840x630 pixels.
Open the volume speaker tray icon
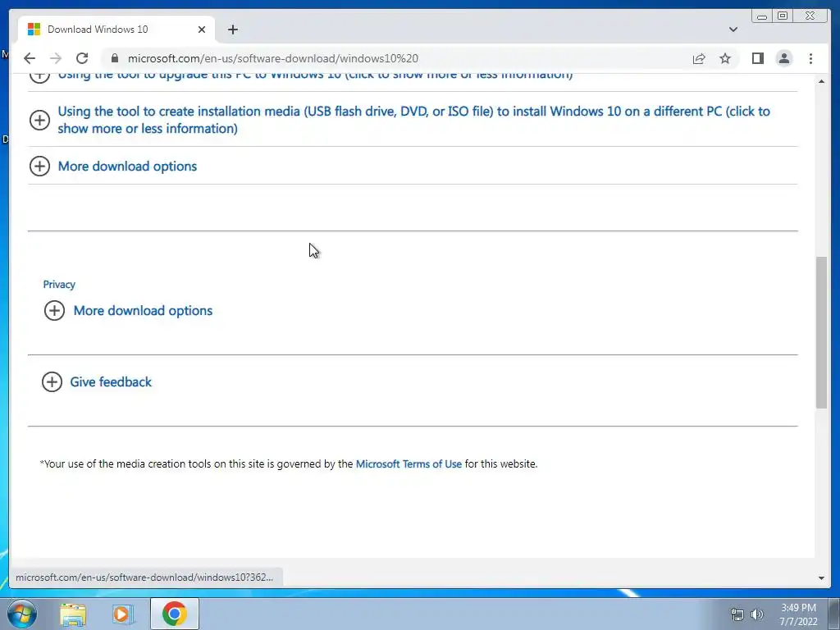757,614
